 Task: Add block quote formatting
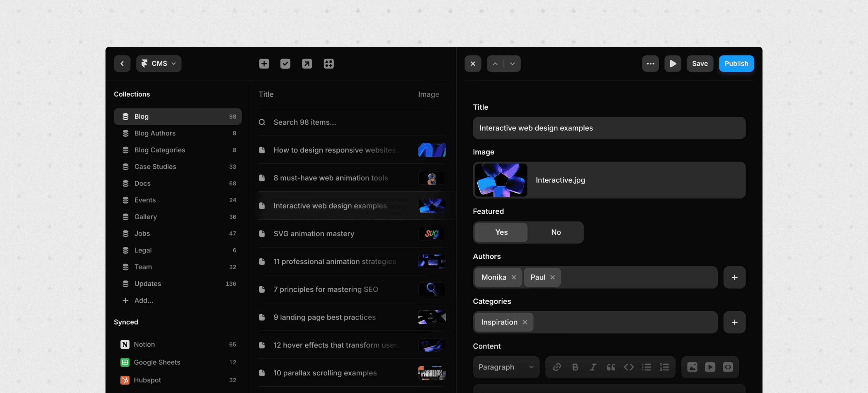click(611, 367)
